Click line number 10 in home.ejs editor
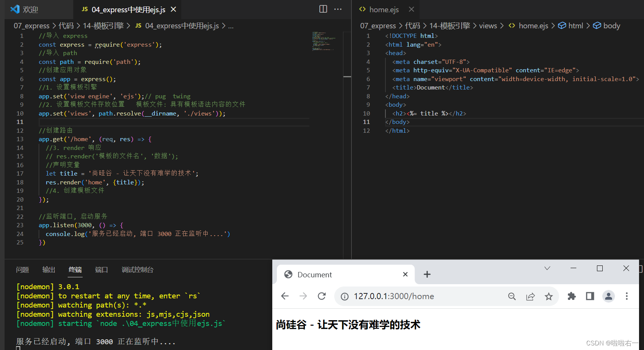Screen dimensions: 644x350 366,114
